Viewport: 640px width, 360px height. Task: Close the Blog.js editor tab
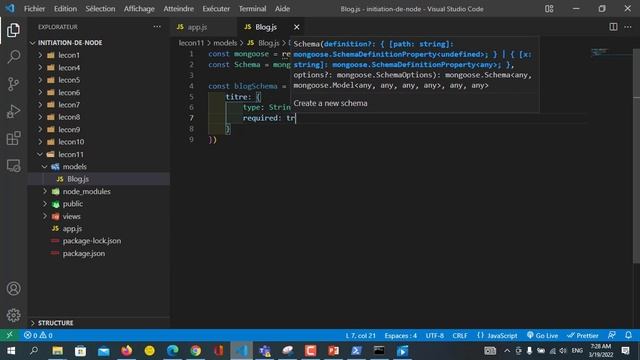[x=296, y=27]
